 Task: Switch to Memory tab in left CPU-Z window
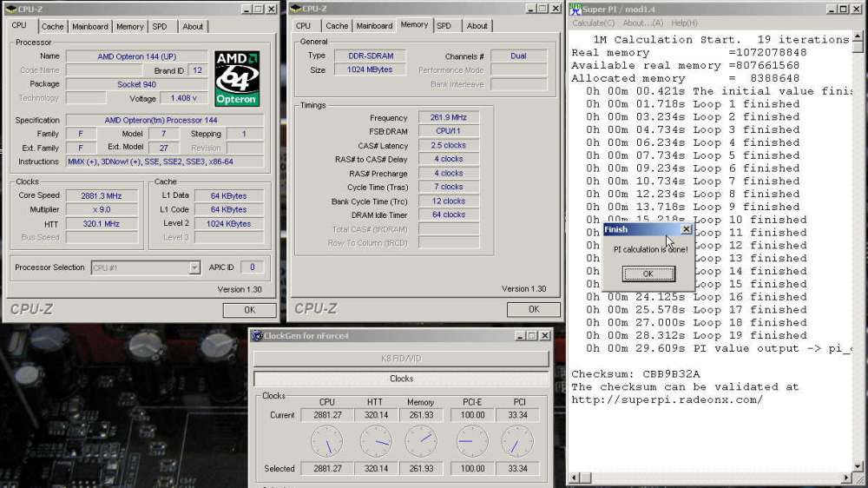(129, 27)
